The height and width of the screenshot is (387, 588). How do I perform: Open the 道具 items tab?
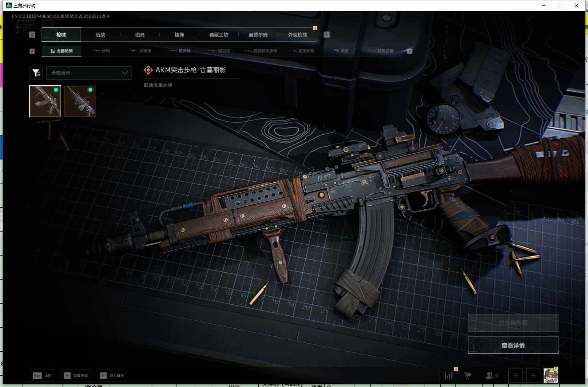click(140, 35)
